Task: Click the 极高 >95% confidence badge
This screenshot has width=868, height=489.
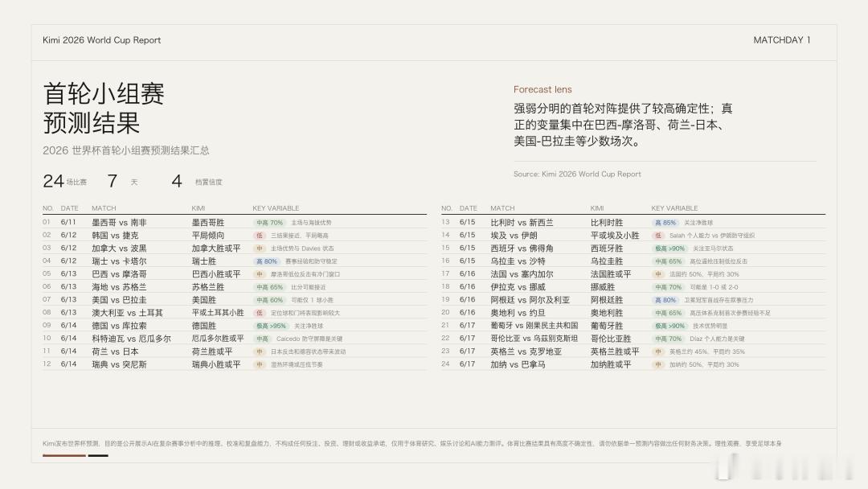Action: pyautogui.click(x=270, y=326)
